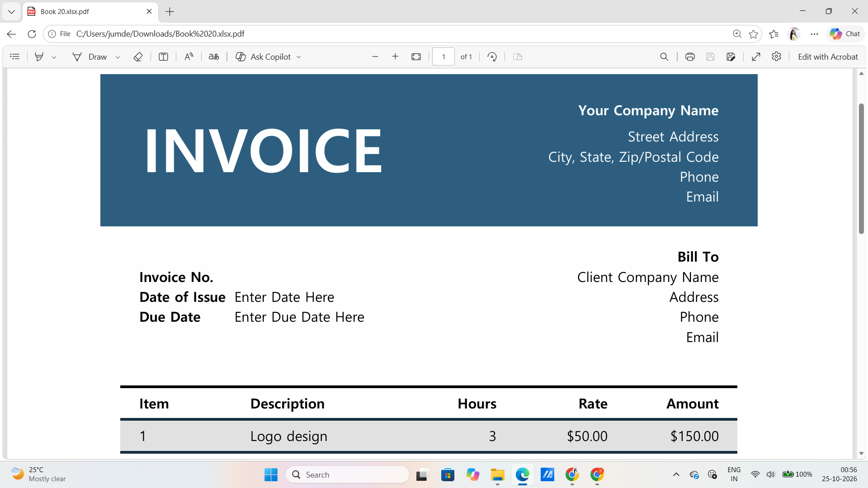Zoom out with the minus button
The image size is (868, 488).
375,57
